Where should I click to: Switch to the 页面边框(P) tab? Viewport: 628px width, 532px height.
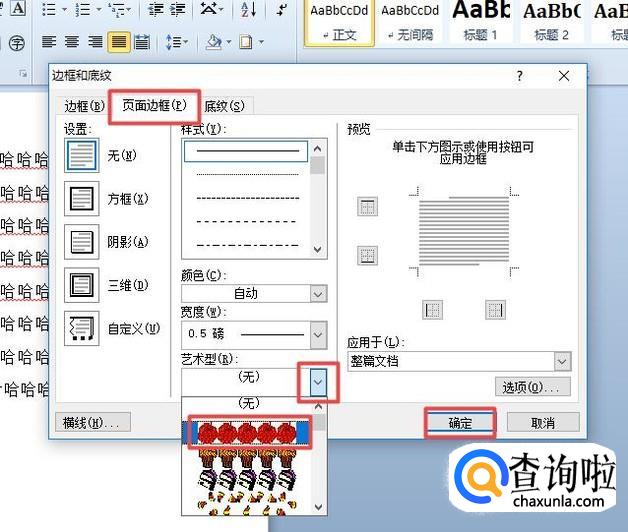pos(154,106)
